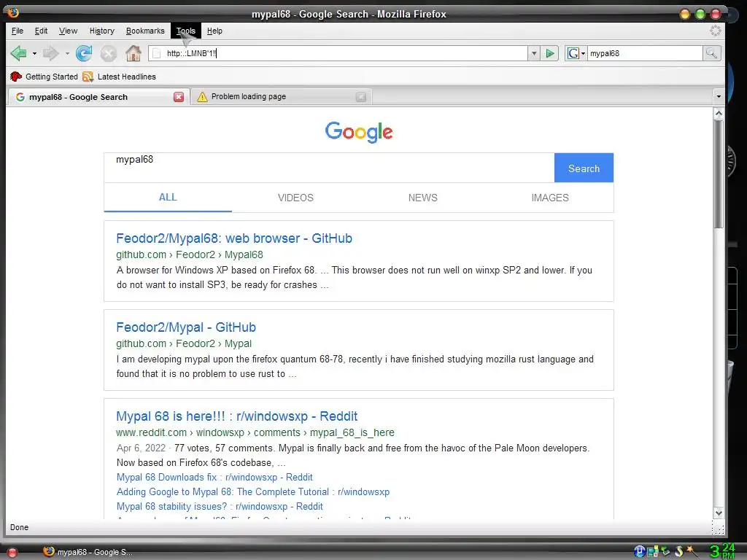Click the magnifying glass search icon
The height and width of the screenshot is (560, 747).
point(711,53)
